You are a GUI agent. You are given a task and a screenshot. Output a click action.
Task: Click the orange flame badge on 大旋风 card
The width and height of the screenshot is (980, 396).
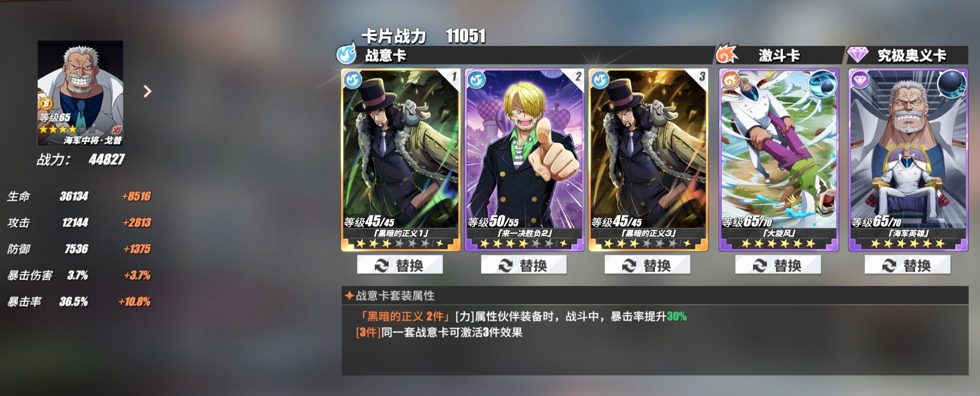tap(731, 80)
